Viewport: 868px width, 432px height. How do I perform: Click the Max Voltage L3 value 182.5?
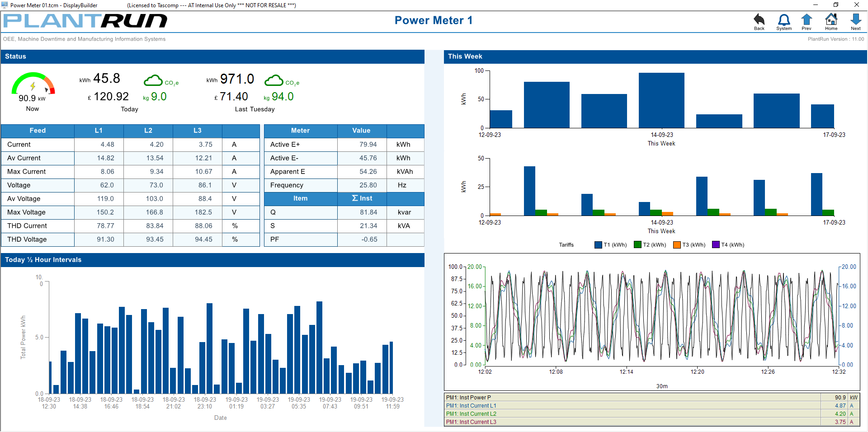click(203, 212)
